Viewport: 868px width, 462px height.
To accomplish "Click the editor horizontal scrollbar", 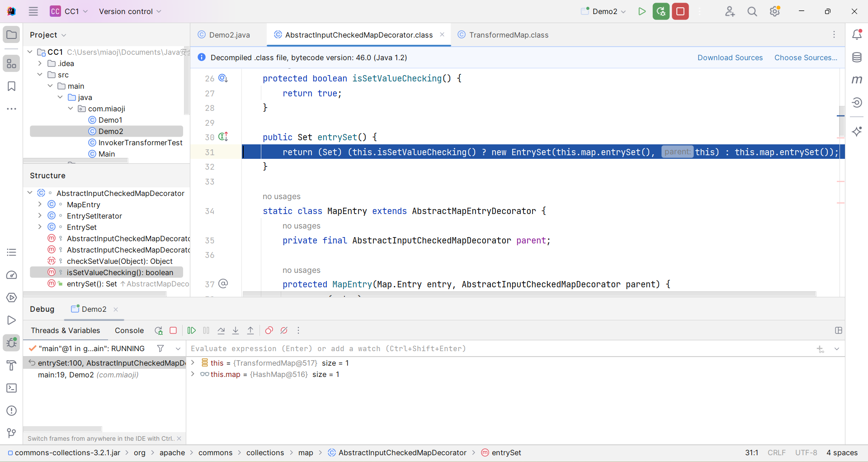I will click(x=529, y=294).
